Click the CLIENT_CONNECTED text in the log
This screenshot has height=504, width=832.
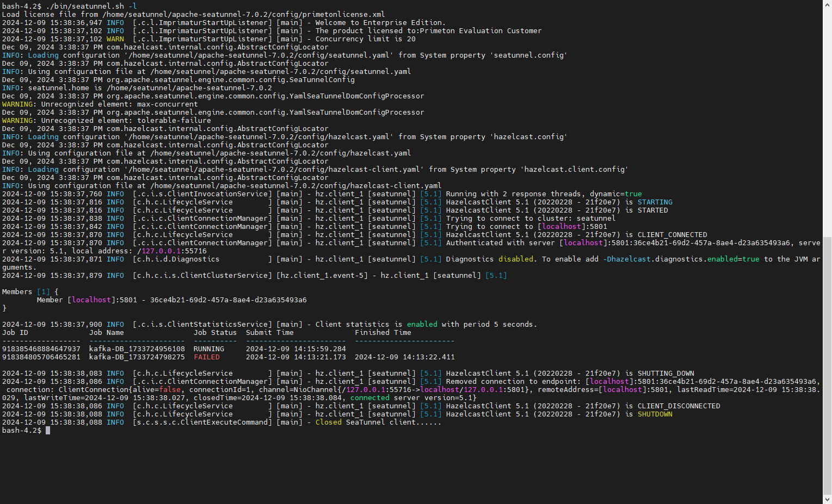point(672,235)
